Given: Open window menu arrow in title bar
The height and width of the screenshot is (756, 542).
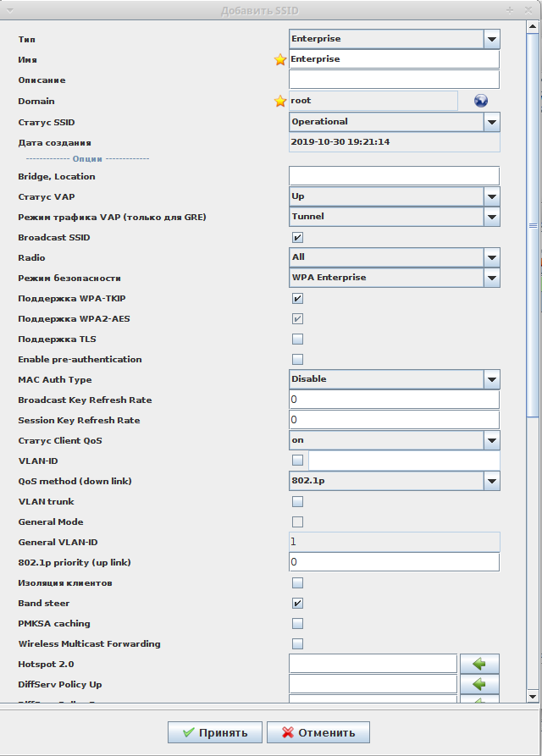Looking at the screenshot, I should tap(10, 10).
